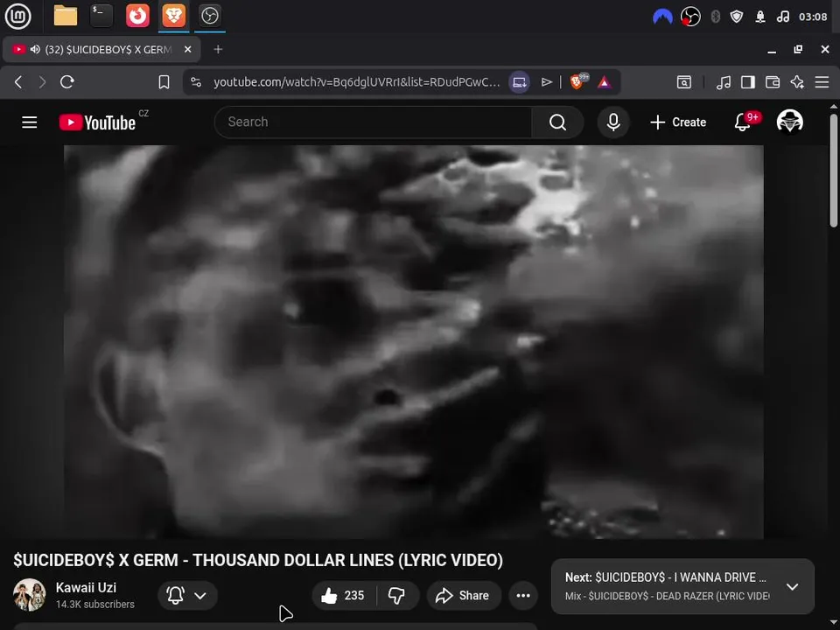Switch to OBS Studio in taskbar
840x630 pixels.
click(209, 16)
